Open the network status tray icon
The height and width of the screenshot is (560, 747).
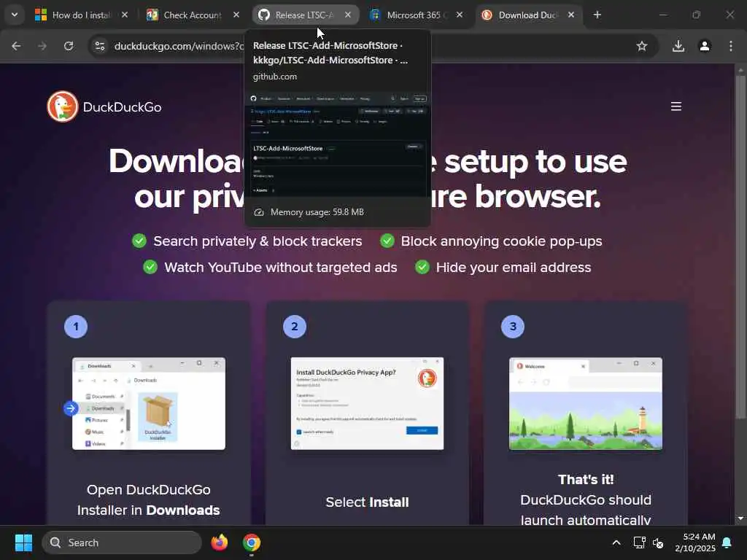639,542
